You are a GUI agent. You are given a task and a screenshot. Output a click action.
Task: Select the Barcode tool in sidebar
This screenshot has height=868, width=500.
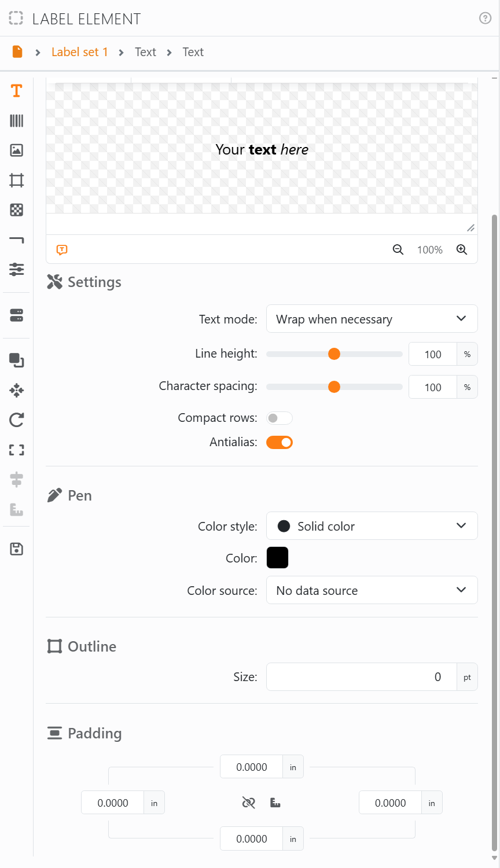pos(16,120)
